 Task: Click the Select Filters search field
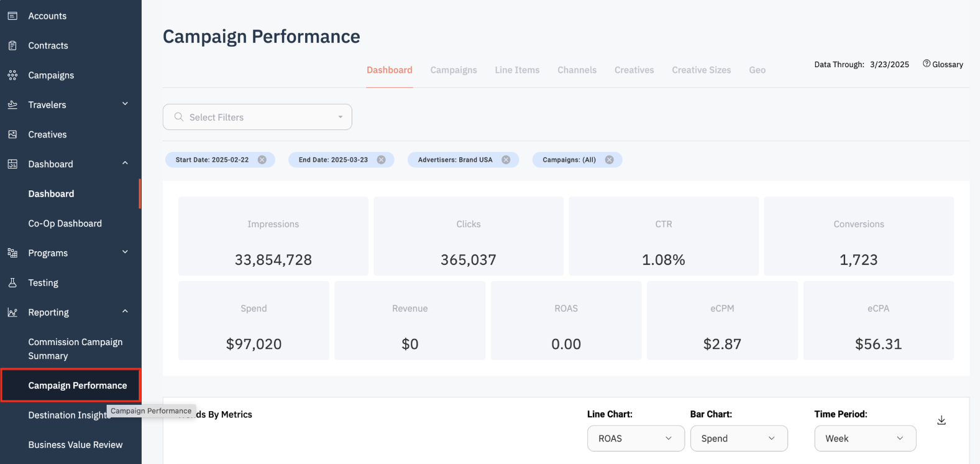(257, 117)
